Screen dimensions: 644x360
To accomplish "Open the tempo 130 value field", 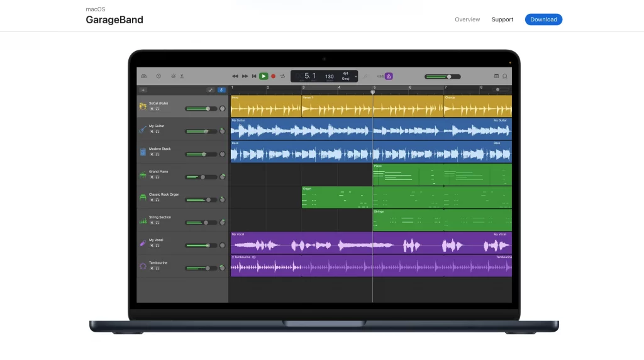I will pyautogui.click(x=329, y=76).
